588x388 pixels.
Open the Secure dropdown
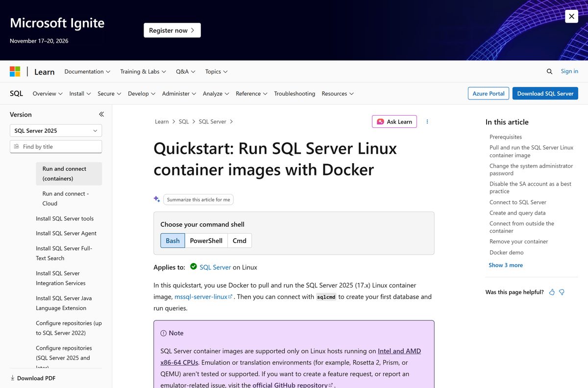109,94
